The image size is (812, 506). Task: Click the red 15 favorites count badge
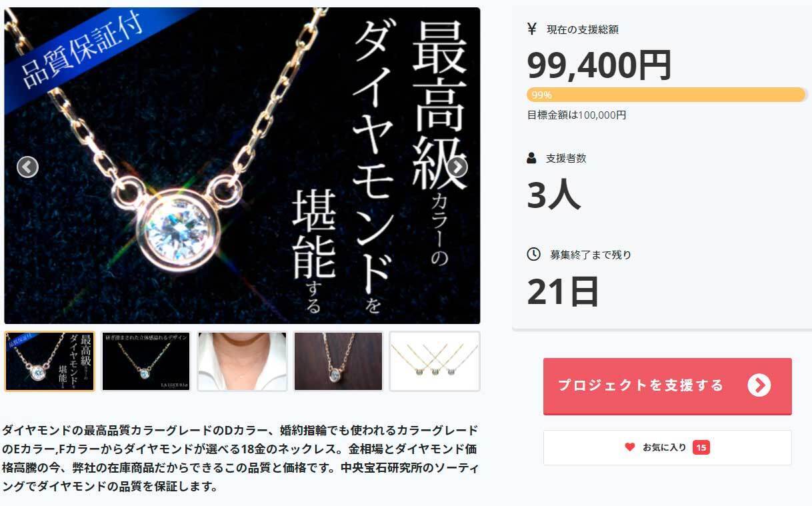click(x=701, y=447)
